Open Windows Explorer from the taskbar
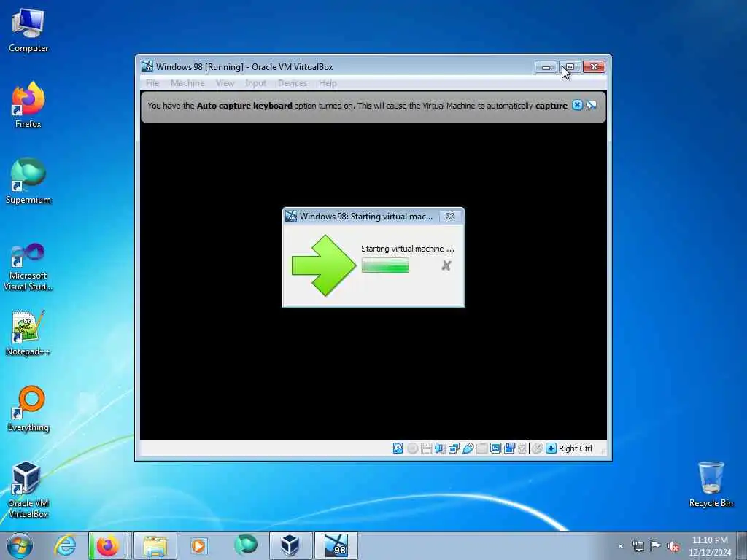The width and height of the screenshot is (747, 560). (x=155, y=545)
